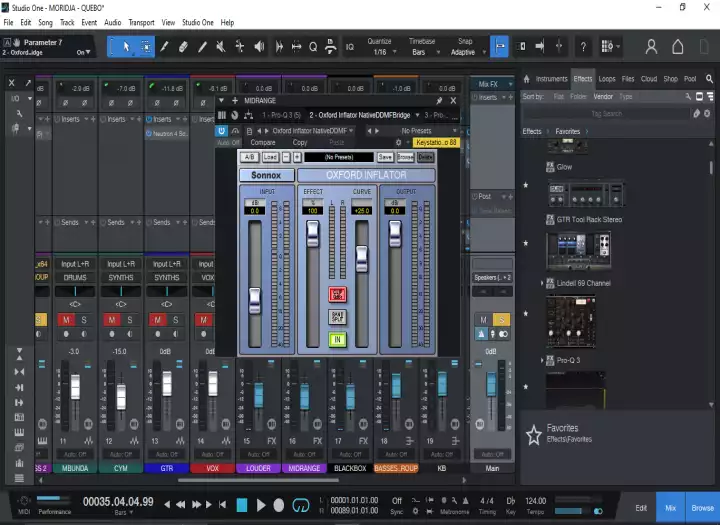Open the user account icon
The image size is (720, 525).
click(x=651, y=46)
